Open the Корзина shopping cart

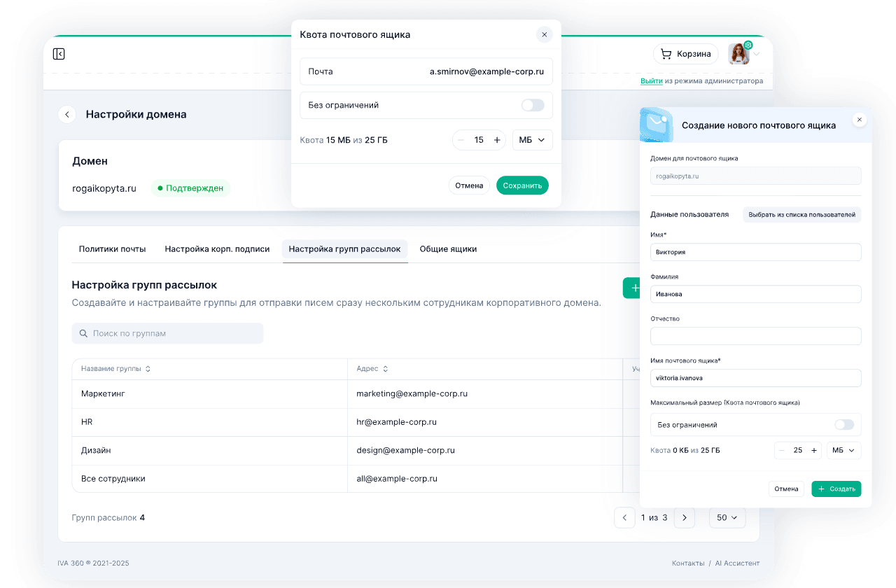tap(686, 54)
